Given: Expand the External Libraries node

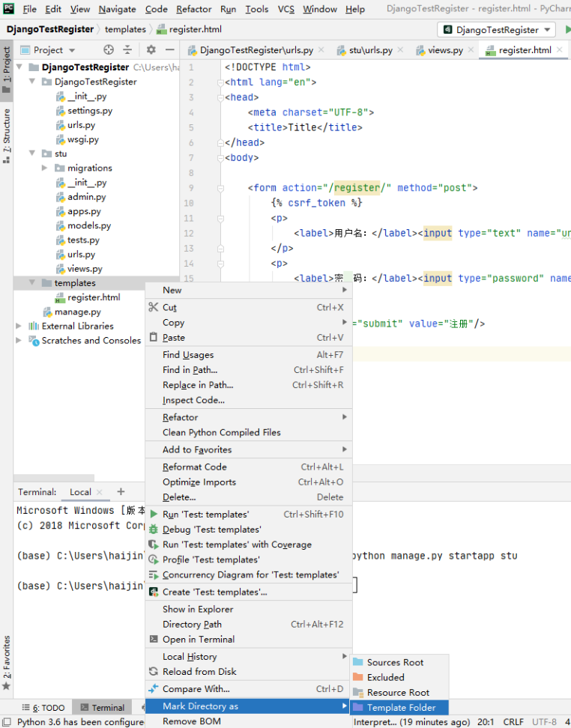Looking at the screenshot, I should pos(19,327).
